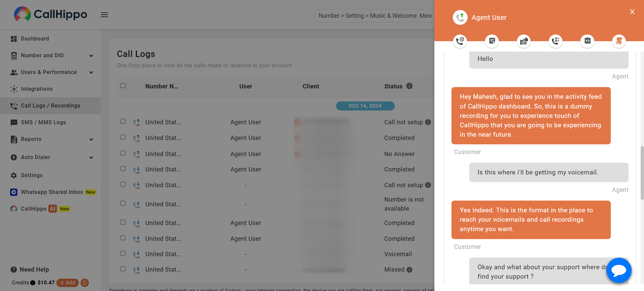Click the Whatsapp Shared Inbox icon

(14, 192)
